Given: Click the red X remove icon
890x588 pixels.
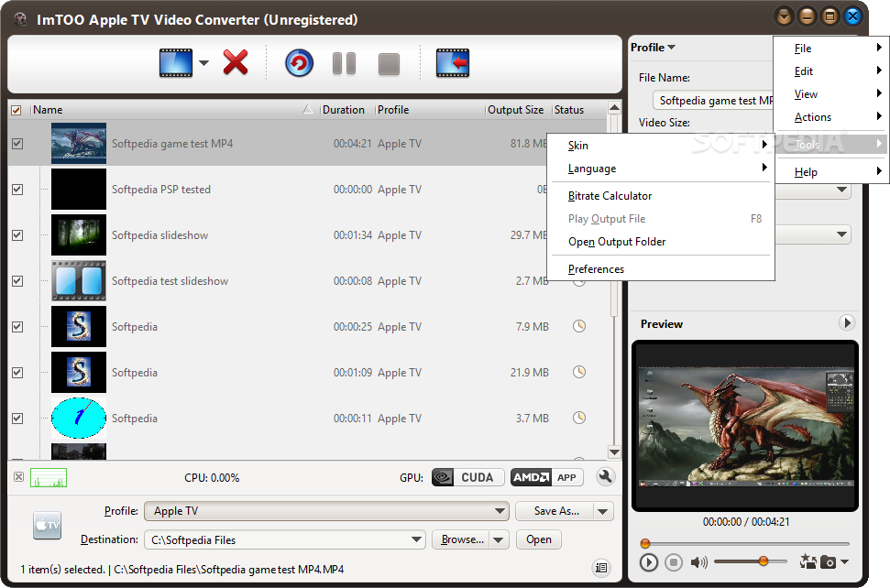Looking at the screenshot, I should click(x=236, y=63).
